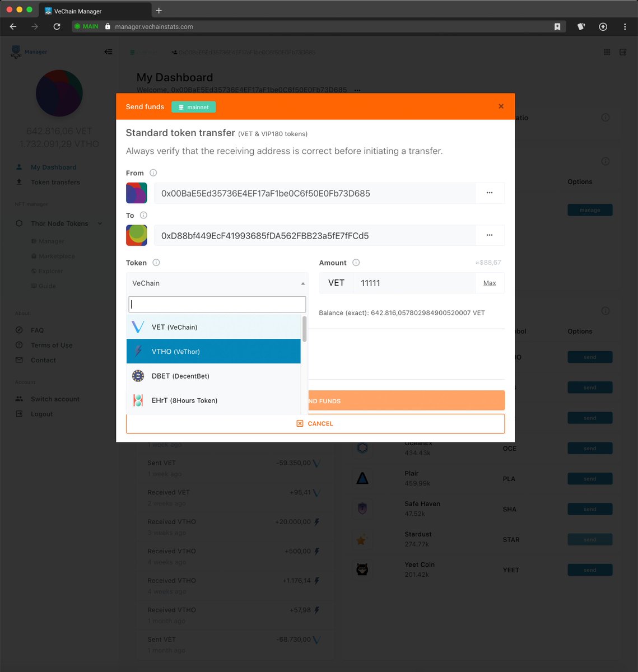Reload the page in browser
The height and width of the screenshot is (672, 638).
click(x=57, y=26)
